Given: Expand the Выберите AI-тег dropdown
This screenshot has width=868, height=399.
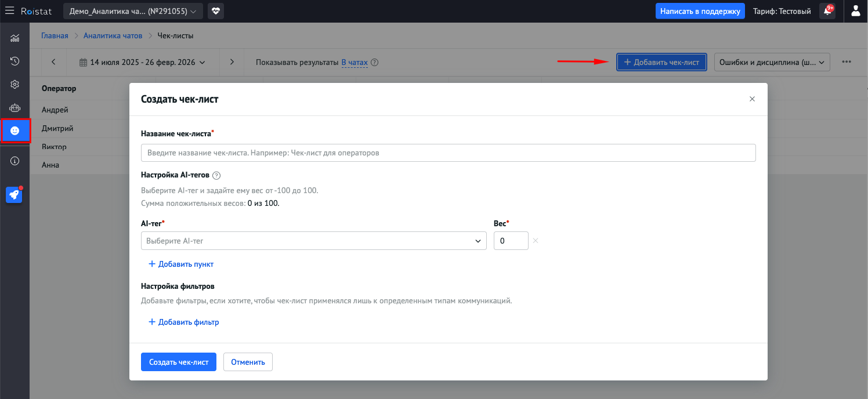Looking at the screenshot, I should [x=313, y=241].
